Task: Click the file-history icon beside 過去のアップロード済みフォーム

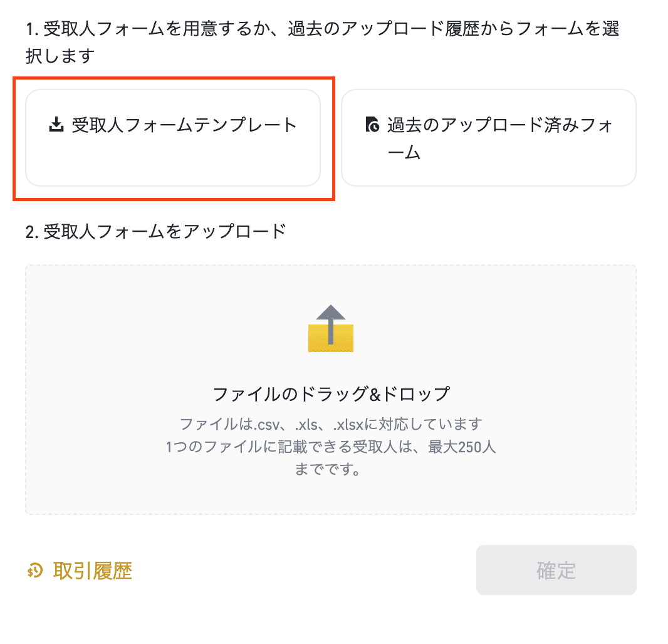Action: pyautogui.click(x=372, y=125)
